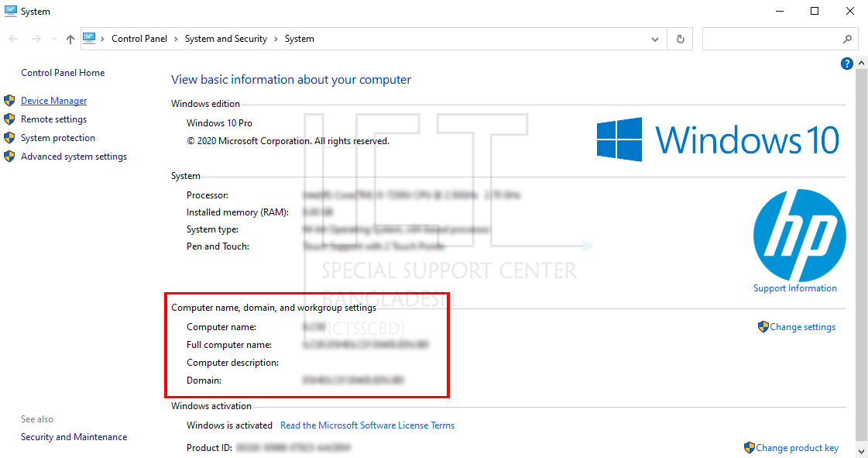Click the "Domain:" label
The width and height of the screenshot is (868, 458).
coord(204,380)
